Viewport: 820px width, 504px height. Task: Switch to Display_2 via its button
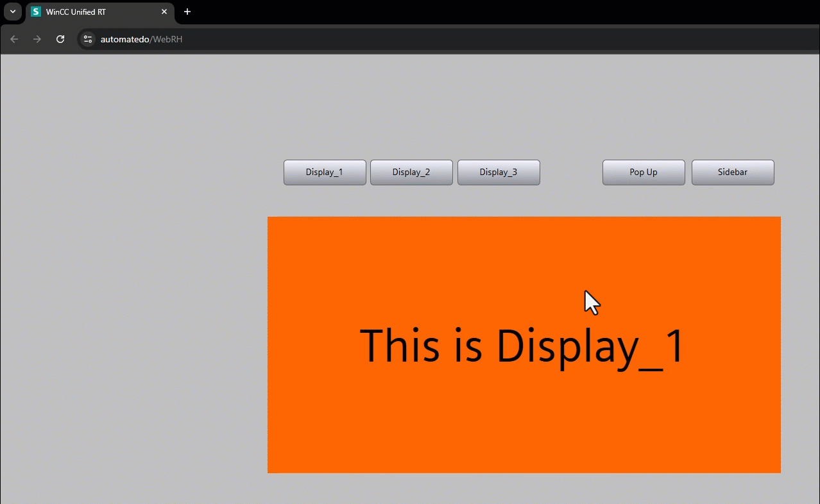click(411, 172)
